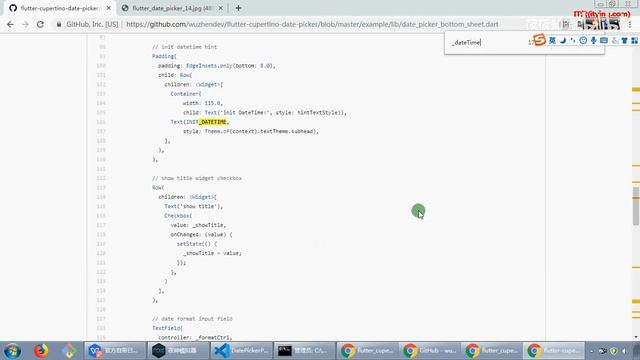The height and width of the screenshot is (360, 640).
Task: Click the volume icon in the system tray
Action: click(624, 351)
